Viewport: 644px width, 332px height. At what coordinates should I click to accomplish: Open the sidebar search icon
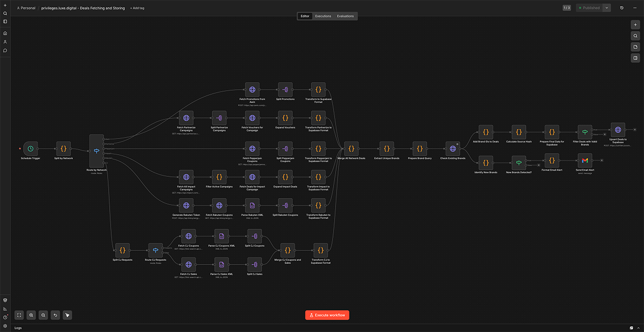pos(5,14)
